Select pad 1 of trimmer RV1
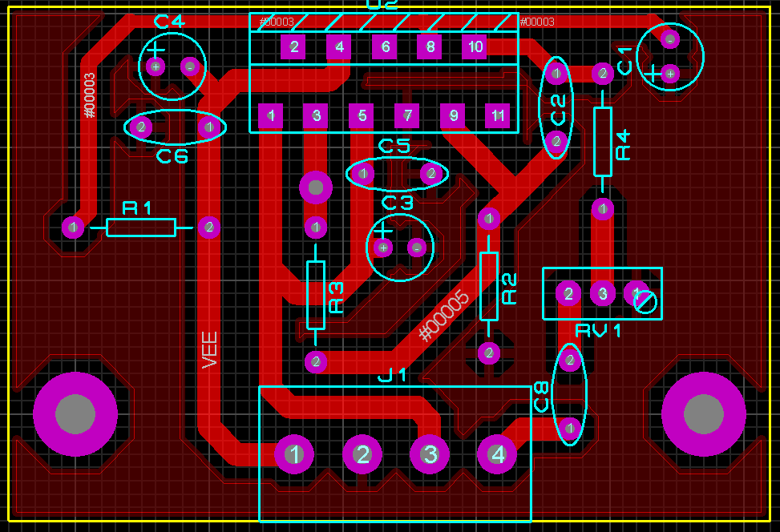This screenshot has height=532, width=780. (x=637, y=294)
